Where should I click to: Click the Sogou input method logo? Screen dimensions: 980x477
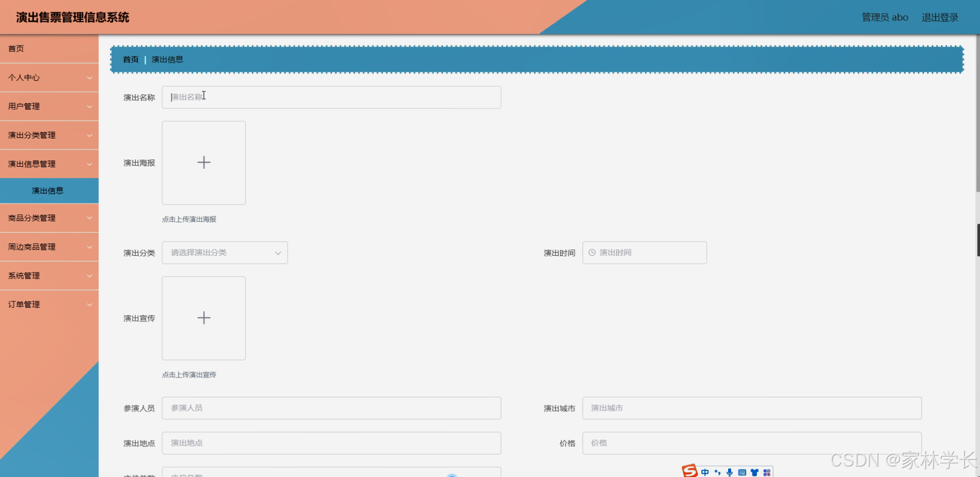coord(690,471)
